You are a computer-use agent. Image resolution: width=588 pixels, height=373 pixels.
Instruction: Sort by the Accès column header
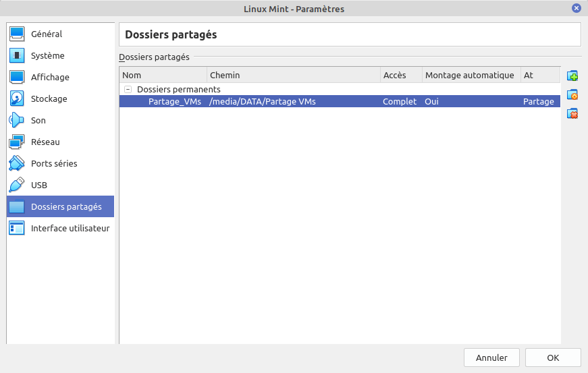401,76
